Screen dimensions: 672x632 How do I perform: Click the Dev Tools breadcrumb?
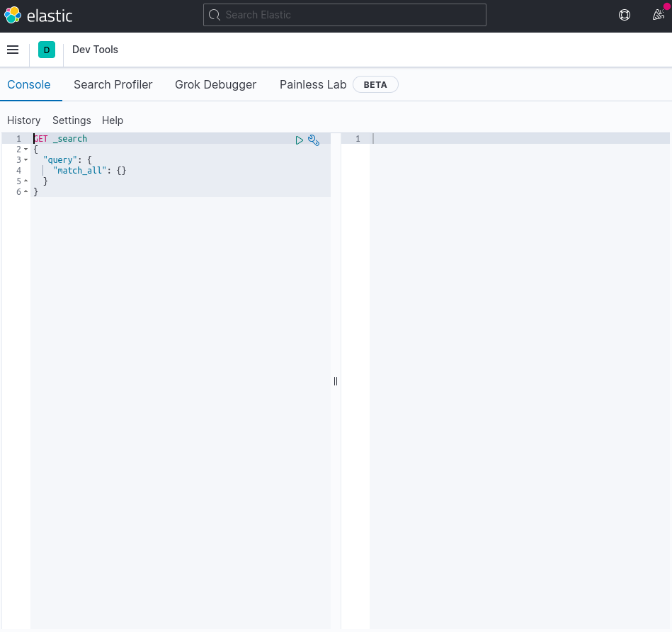click(x=95, y=50)
